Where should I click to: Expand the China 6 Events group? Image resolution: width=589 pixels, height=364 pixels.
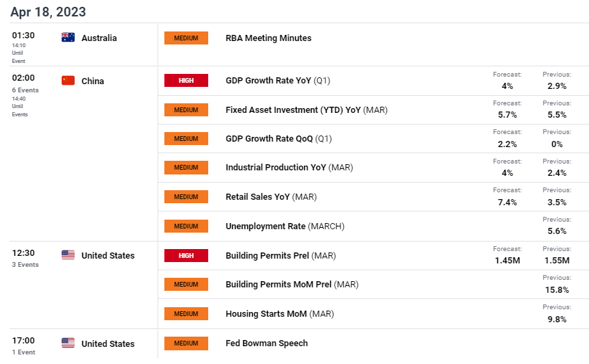point(25,90)
